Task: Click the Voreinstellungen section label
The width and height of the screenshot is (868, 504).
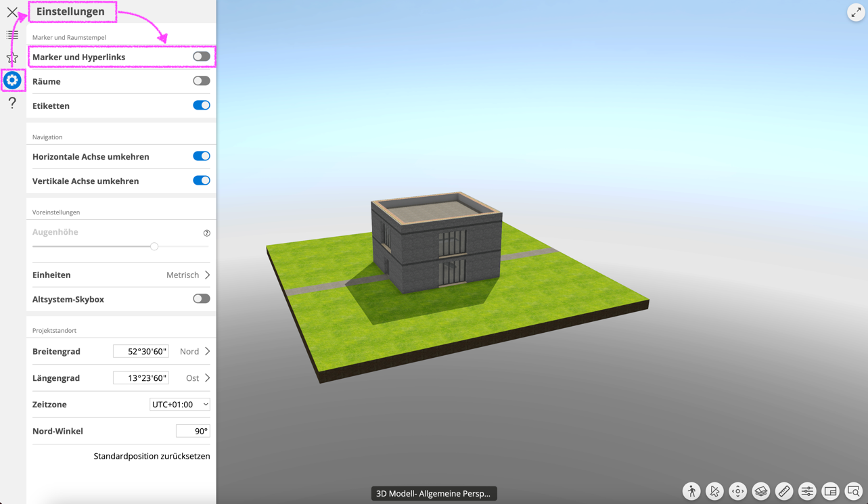Action: pos(56,212)
